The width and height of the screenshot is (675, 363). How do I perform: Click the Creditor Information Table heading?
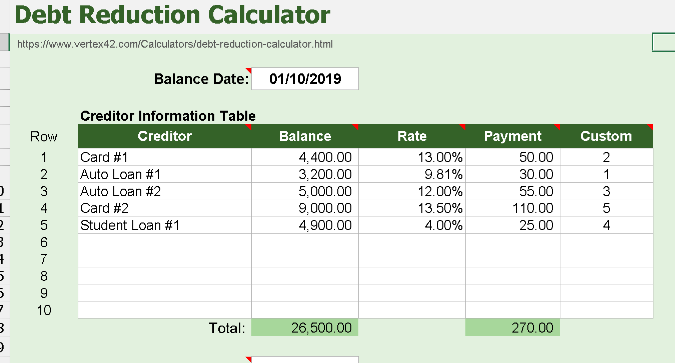(x=168, y=116)
